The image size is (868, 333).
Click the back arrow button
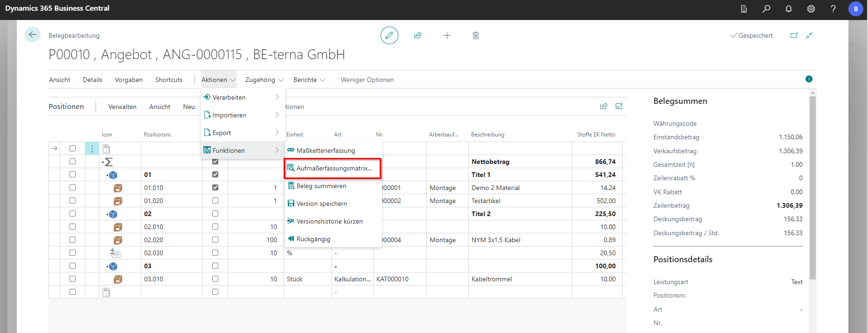click(33, 34)
